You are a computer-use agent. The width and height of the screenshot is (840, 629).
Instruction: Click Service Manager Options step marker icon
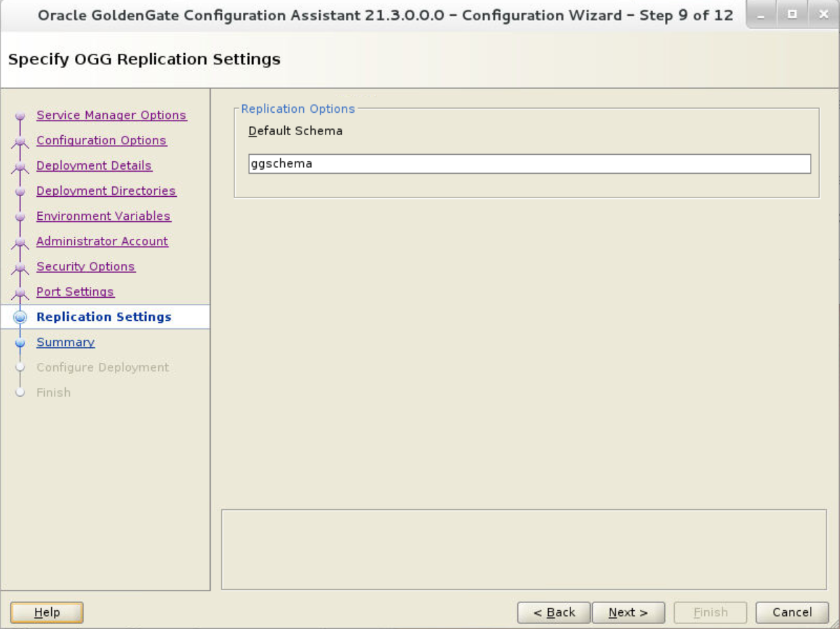point(20,116)
